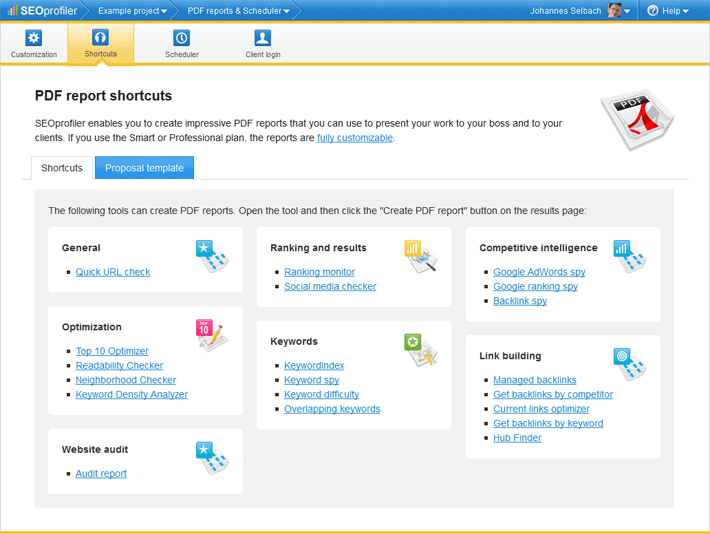This screenshot has width=710, height=534.
Task: Open the fully customizable link
Action: click(355, 138)
